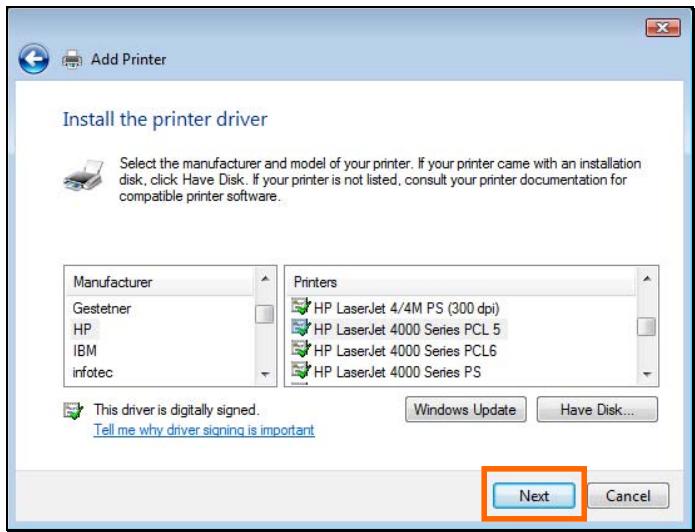The image size is (695, 532).
Task: Open Windows Update for more drivers
Action: click(465, 409)
